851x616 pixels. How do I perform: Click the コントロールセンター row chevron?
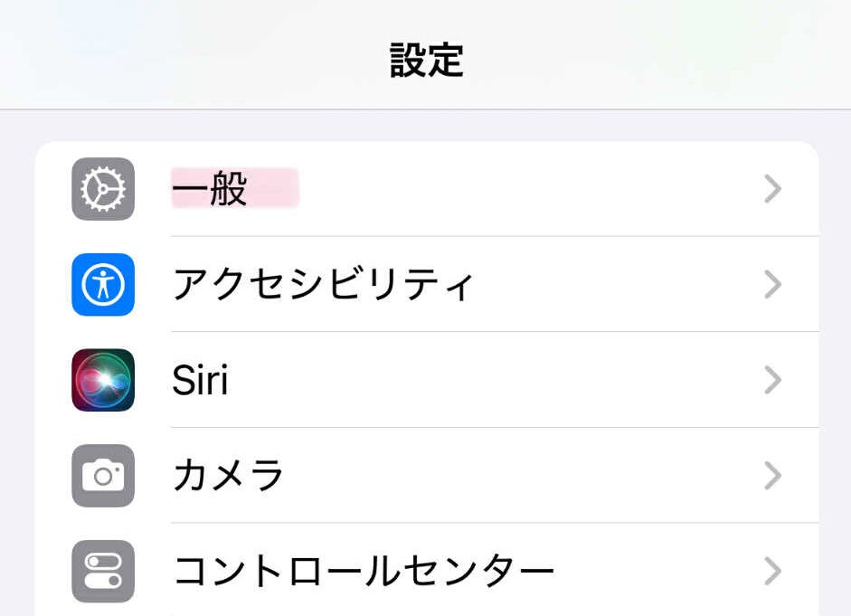point(772,571)
